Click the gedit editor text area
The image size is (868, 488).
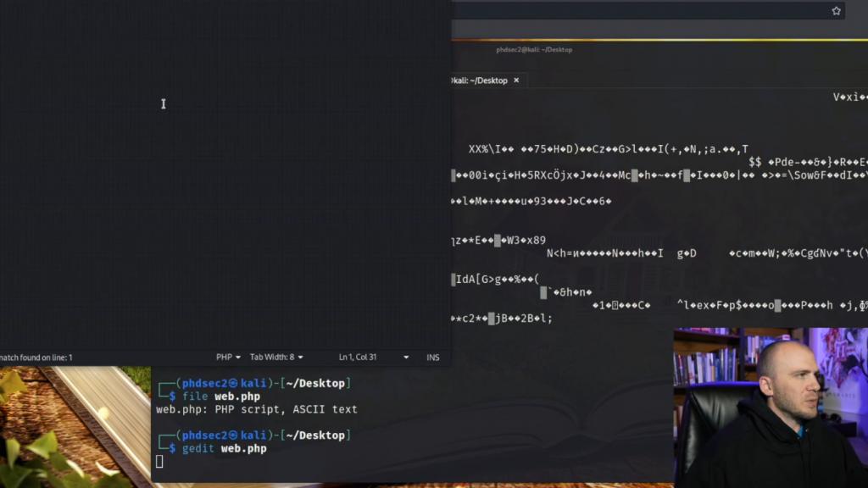(x=225, y=175)
